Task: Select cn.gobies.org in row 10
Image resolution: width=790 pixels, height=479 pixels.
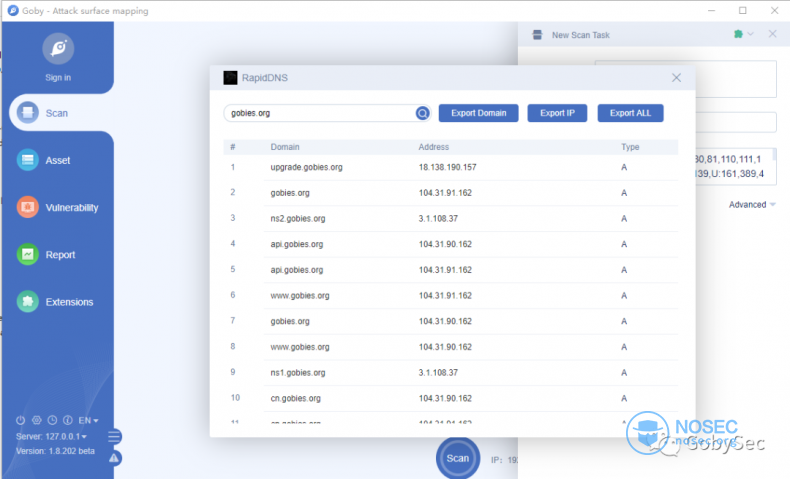Action: pyautogui.click(x=295, y=398)
